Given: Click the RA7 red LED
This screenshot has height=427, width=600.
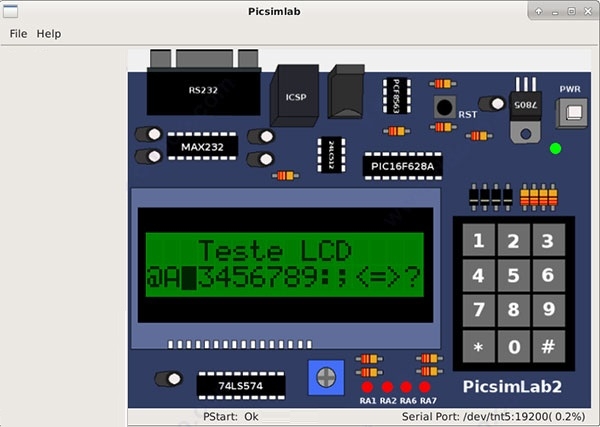Looking at the screenshot, I should 425,387.
